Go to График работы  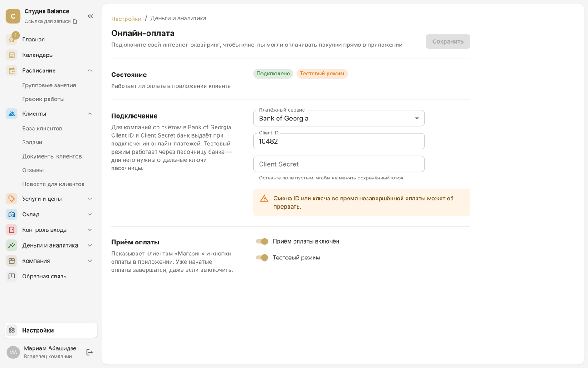tap(43, 99)
